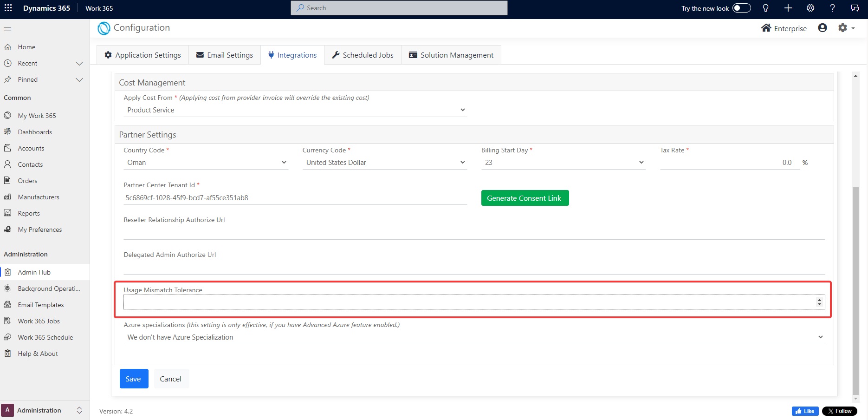Open My Work 365 in sidebar
868x420 pixels.
coord(45,116)
